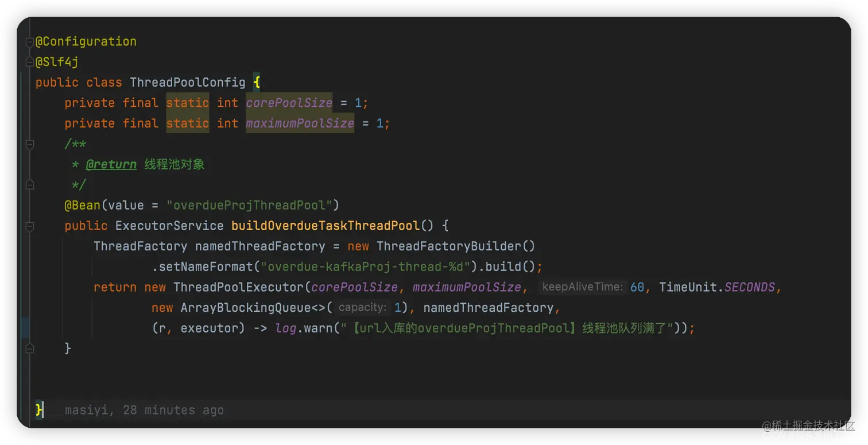Viewport: 868px width, 445px height.
Task: Click the @Slf4j annotation text
Action: click(x=57, y=62)
